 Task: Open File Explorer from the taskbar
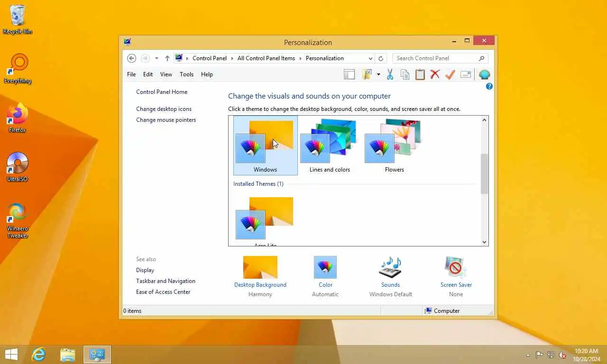68,355
